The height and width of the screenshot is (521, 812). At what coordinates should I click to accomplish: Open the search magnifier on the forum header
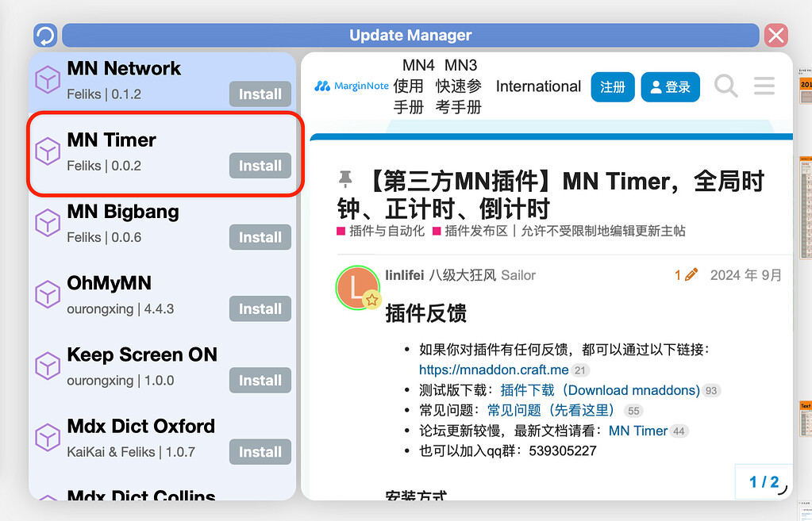pos(725,87)
